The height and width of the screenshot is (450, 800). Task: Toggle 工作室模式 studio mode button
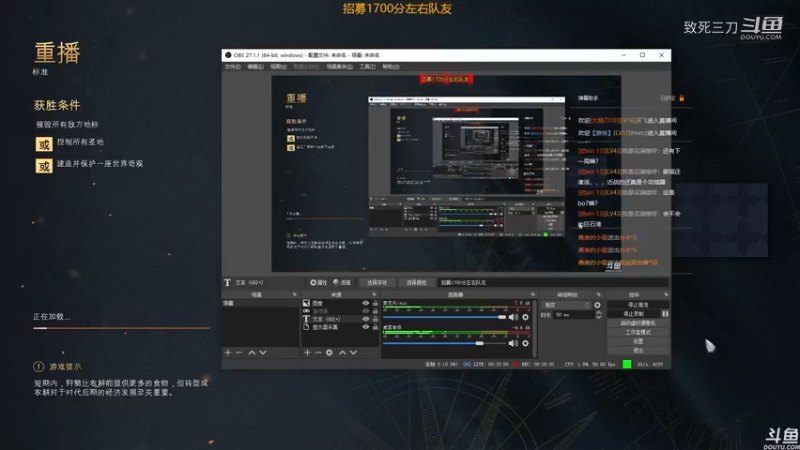pos(638,332)
